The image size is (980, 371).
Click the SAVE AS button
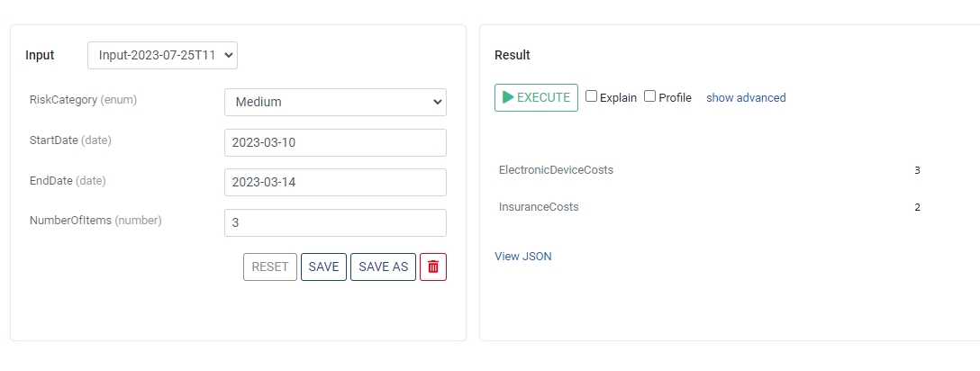(383, 267)
